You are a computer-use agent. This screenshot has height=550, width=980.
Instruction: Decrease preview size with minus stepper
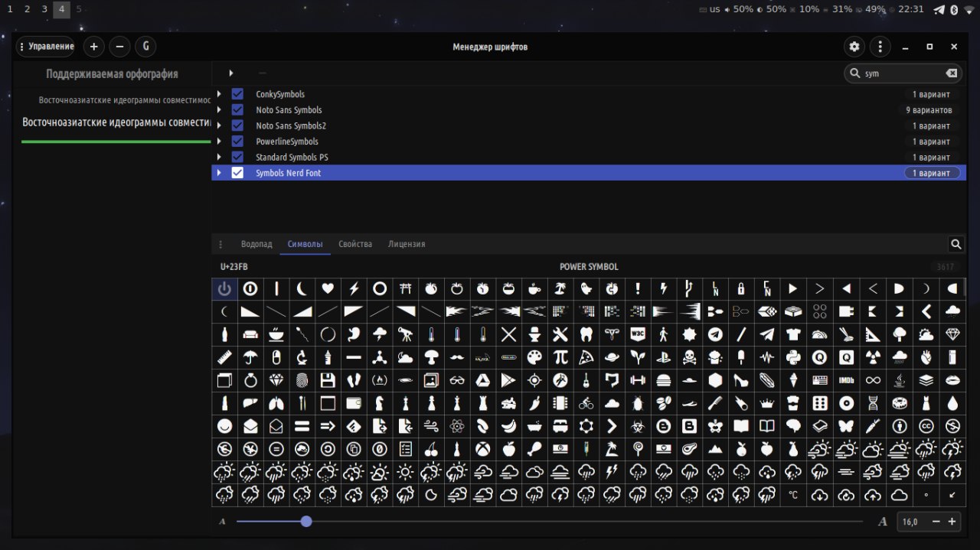point(936,522)
